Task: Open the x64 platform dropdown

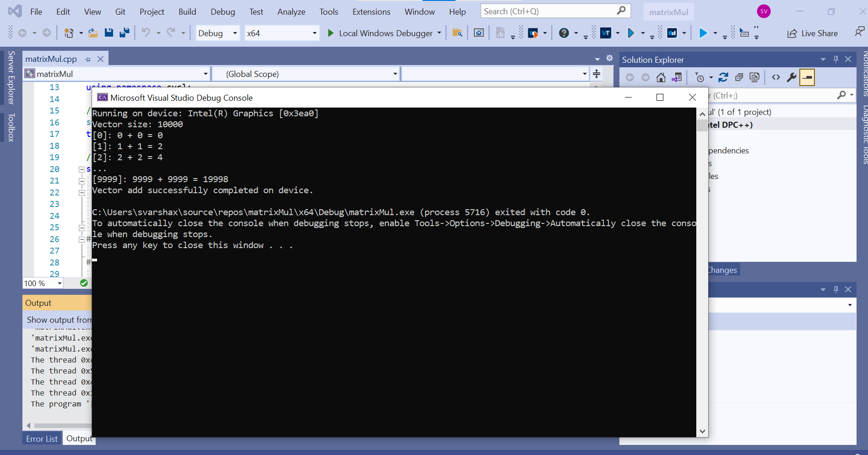Action: [281, 32]
